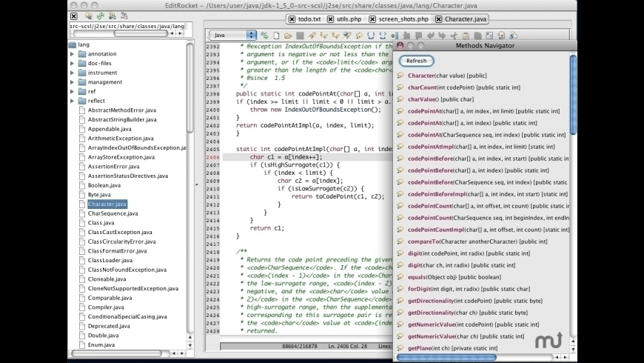
Task: Click line number 2406 in the gutter
Action: coord(212,157)
